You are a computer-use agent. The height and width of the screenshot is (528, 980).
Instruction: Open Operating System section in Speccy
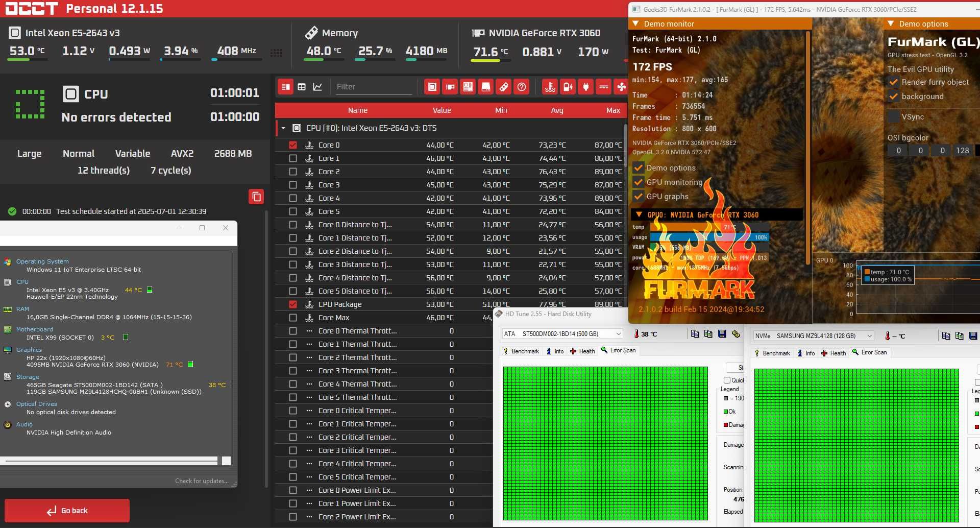tap(42, 261)
